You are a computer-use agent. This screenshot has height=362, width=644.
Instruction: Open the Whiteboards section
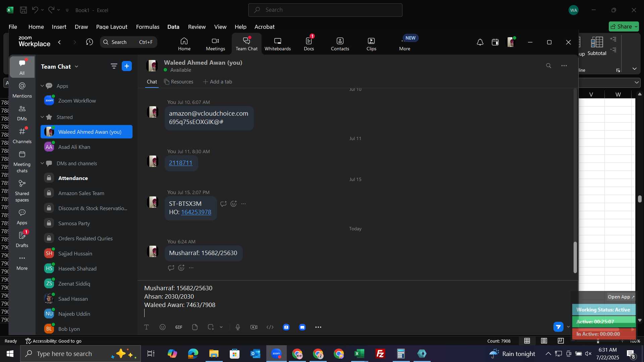click(x=278, y=44)
